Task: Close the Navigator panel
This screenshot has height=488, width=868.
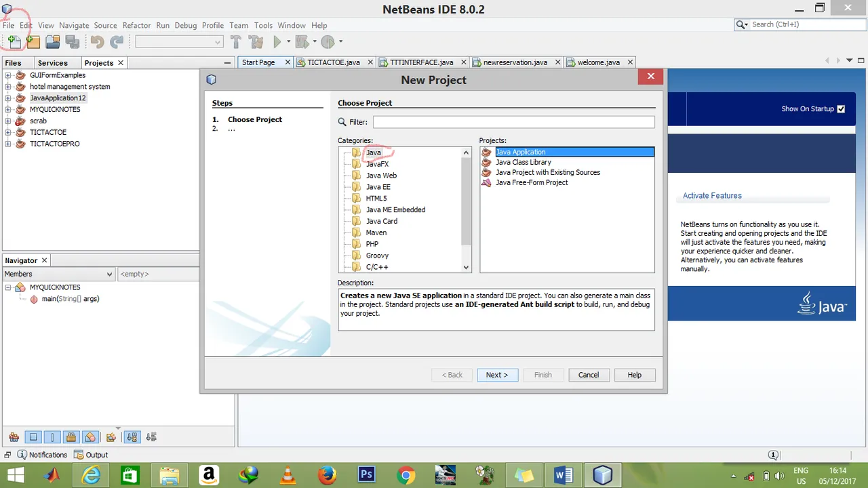Action: [44, 260]
